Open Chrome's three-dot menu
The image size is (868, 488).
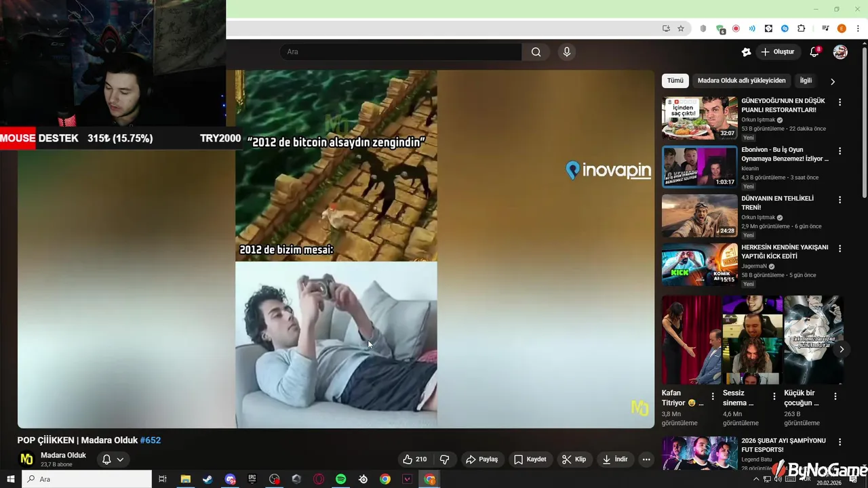pos(858,28)
